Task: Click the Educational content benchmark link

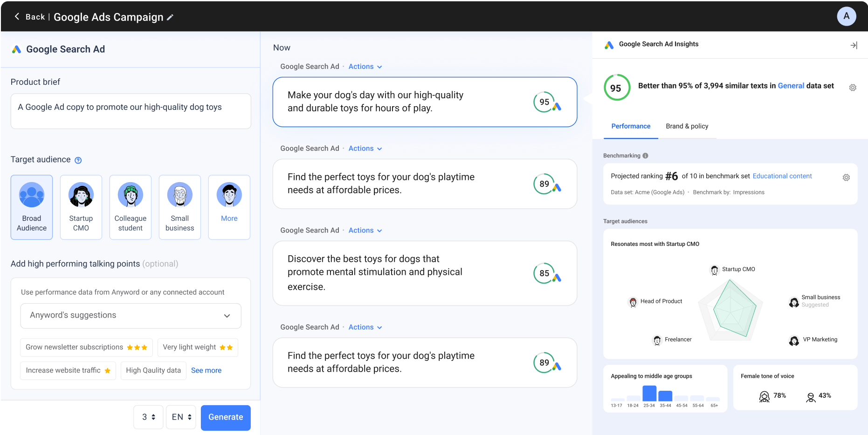Action: [x=782, y=176]
